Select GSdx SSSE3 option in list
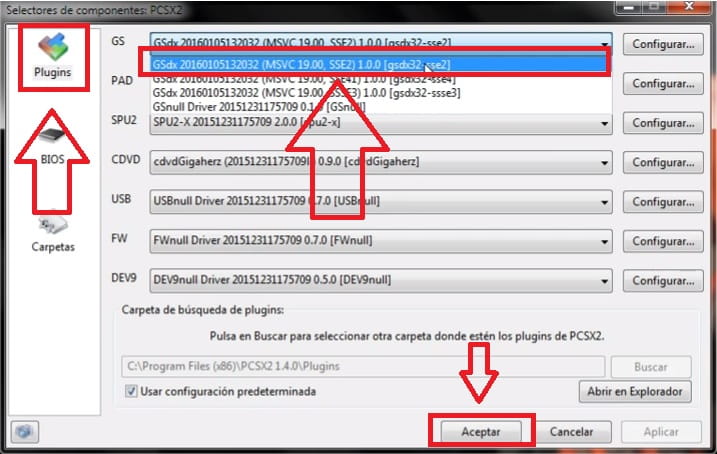This screenshot has height=454, width=717. tap(382, 93)
